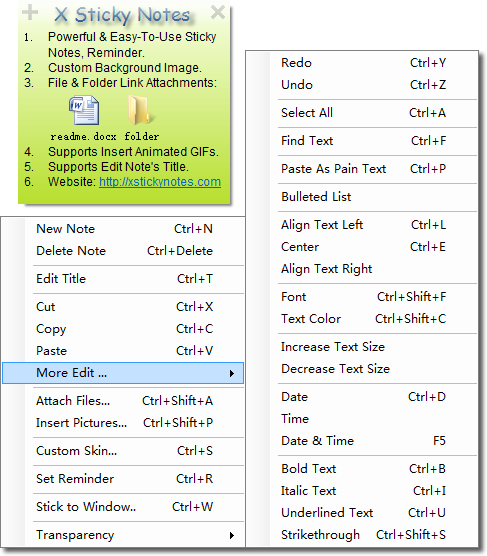Insert Date via submenu
The width and height of the screenshot is (487, 556).
pos(363,397)
